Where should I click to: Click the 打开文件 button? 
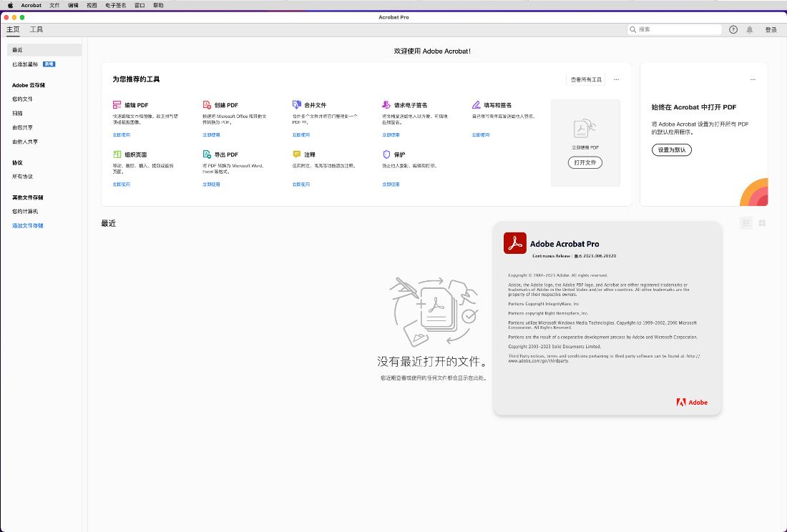tap(585, 163)
